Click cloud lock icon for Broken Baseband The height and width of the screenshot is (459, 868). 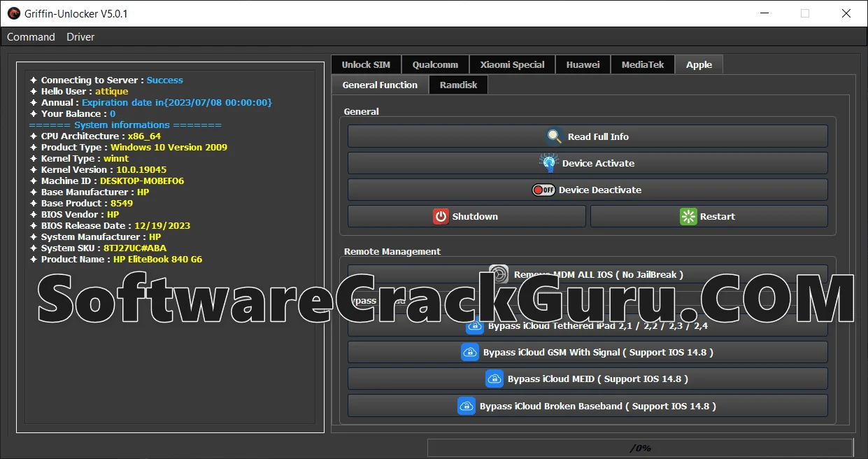[x=467, y=406]
